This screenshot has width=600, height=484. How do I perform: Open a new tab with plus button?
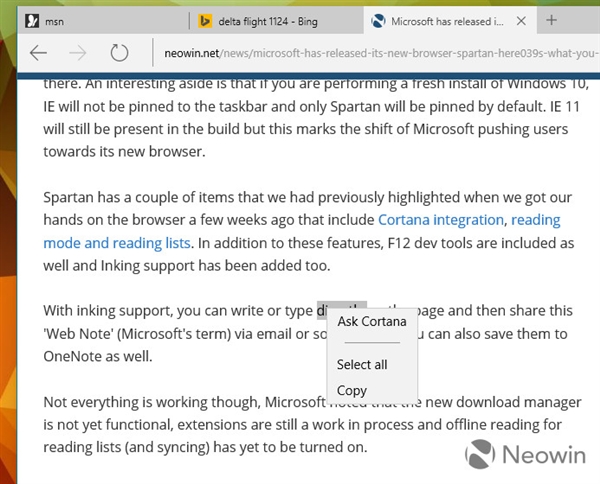pos(551,20)
